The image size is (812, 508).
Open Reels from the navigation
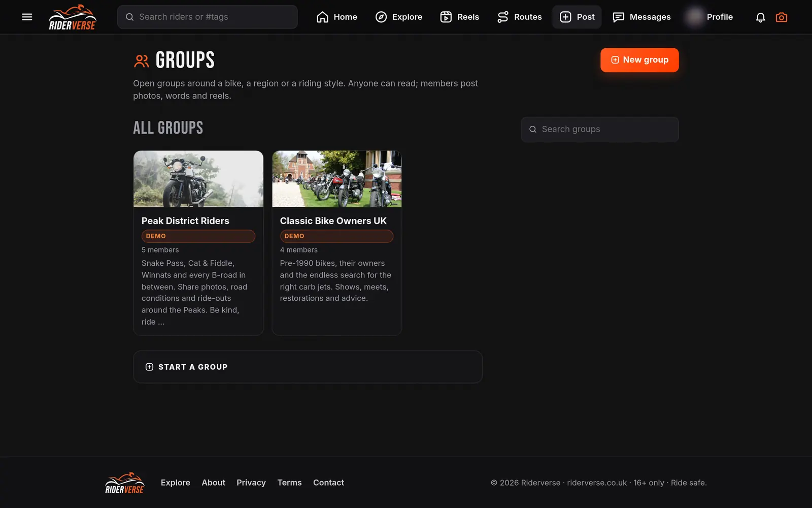(x=460, y=17)
